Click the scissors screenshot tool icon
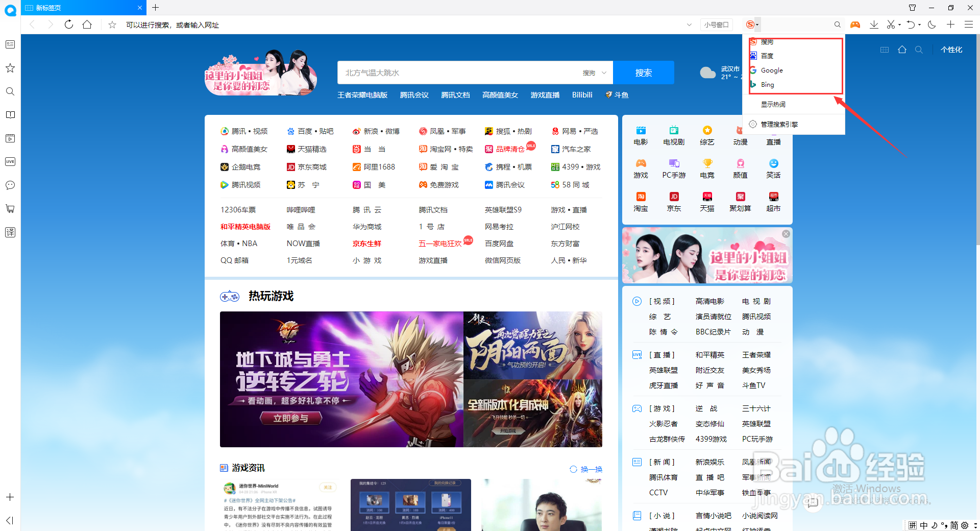 [891, 25]
